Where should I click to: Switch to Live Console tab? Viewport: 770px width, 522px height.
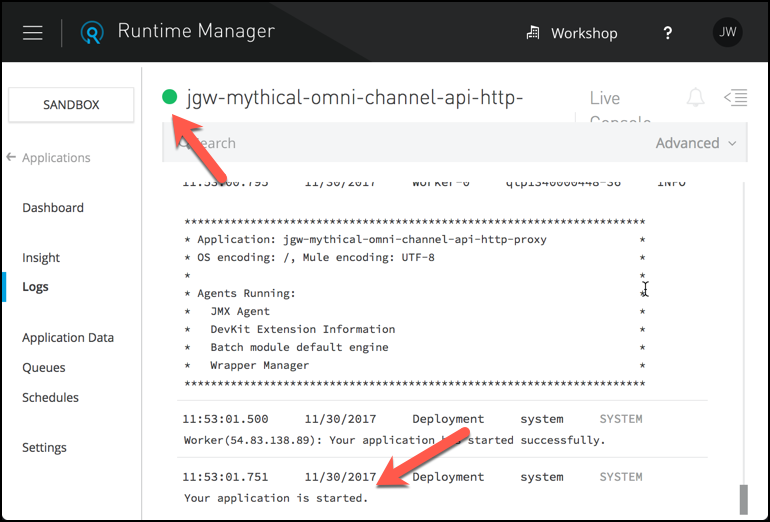(620, 108)
